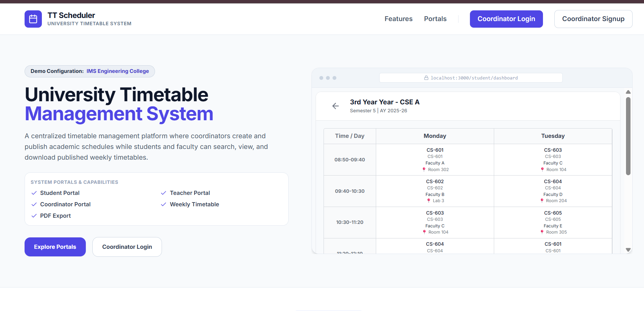Image resolution: width=644 pixels, height=311 pixels.
Task: Open the Features nav item
Action: (x=399, y=19)
